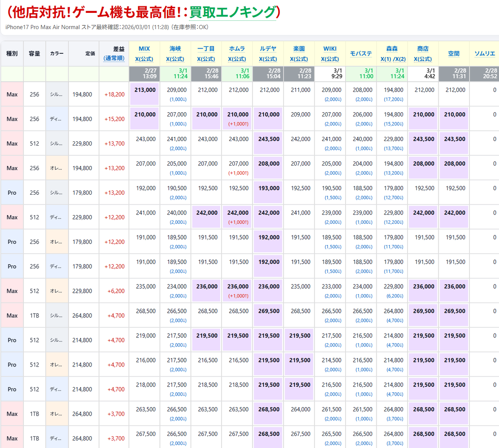Open X(公式) link under 楽園
Image resolution: width=499 pixels, height=448 pixels.
coord(299,59)
